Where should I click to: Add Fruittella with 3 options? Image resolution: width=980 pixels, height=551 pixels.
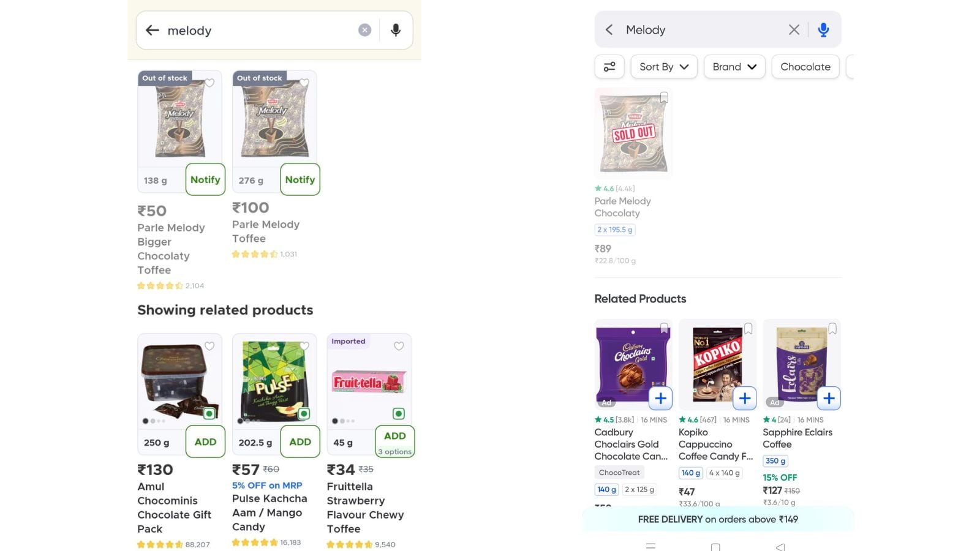click(x=395, y=441)
